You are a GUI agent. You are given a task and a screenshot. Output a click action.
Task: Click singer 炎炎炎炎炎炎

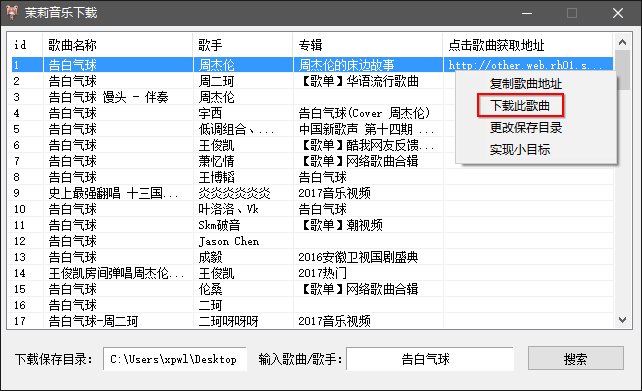pos(235,193)
